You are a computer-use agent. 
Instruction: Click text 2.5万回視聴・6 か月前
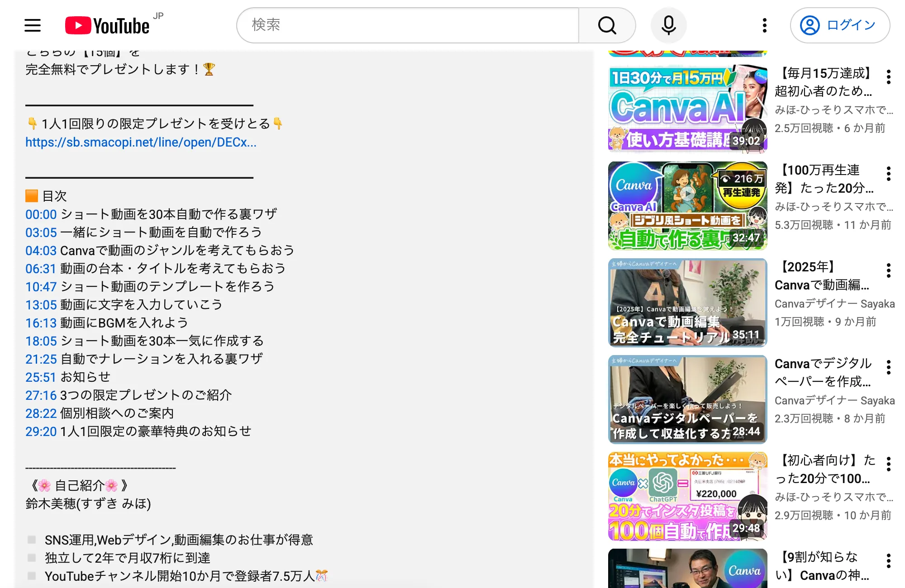830,128
